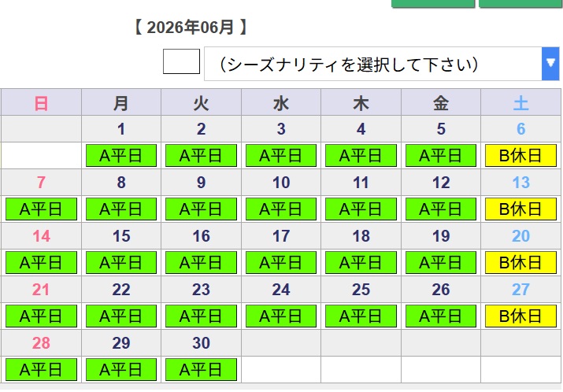Click the A平日 button for June 21
563x392 pixels.
click(x=41, y=316)
